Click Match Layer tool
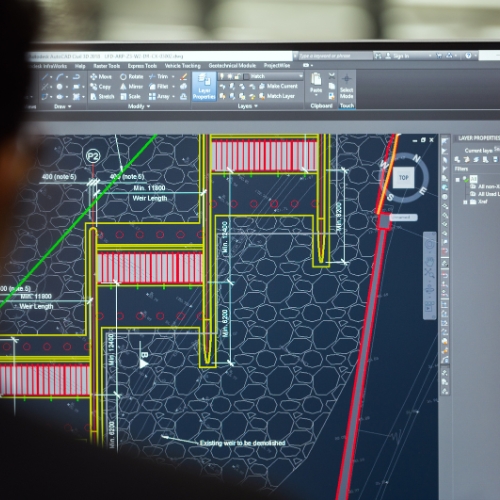500x500 pixels. (277, 96)
